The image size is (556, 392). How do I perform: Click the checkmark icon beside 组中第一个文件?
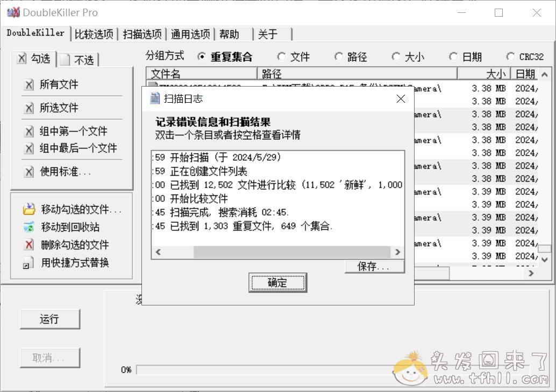[29, 132]
